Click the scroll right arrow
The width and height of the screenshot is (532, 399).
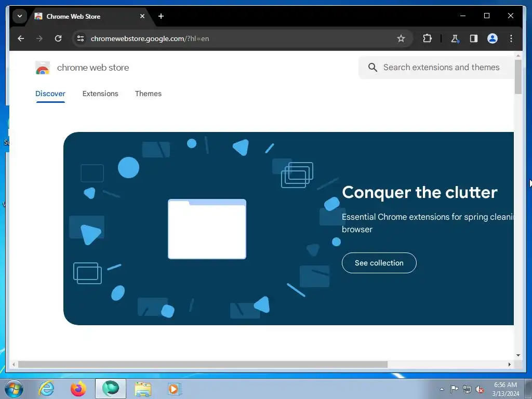509,364
